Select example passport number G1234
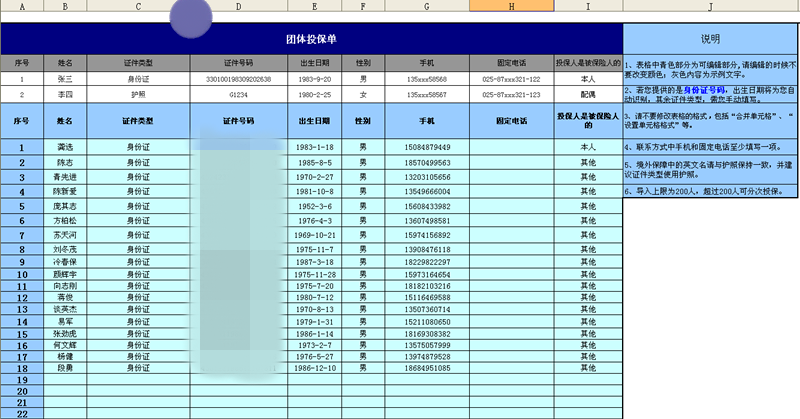The height and width of the screenshot is (419, 800). tap(239, 94)
